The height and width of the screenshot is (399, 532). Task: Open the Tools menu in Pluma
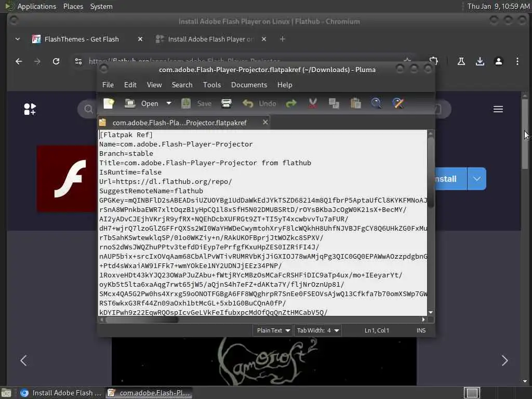212,85
